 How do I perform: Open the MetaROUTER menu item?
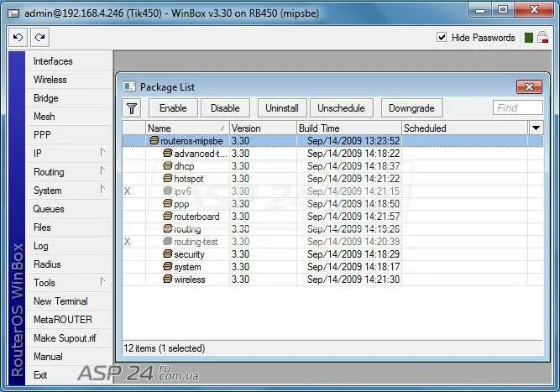coord(70,320)
